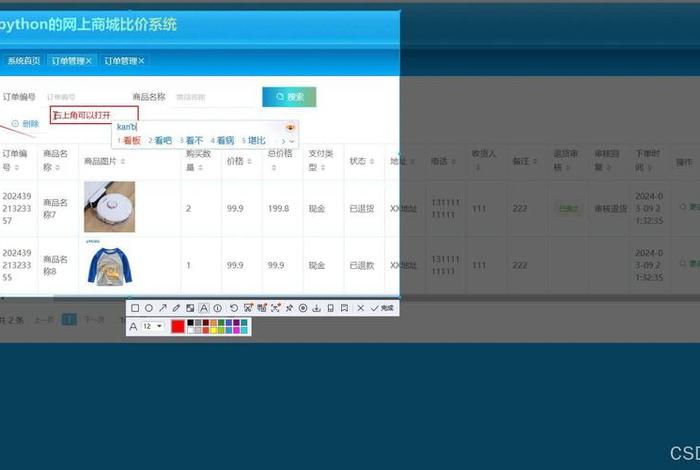Click the large current red color box
The image size is (700, 470).
point(178,326)
